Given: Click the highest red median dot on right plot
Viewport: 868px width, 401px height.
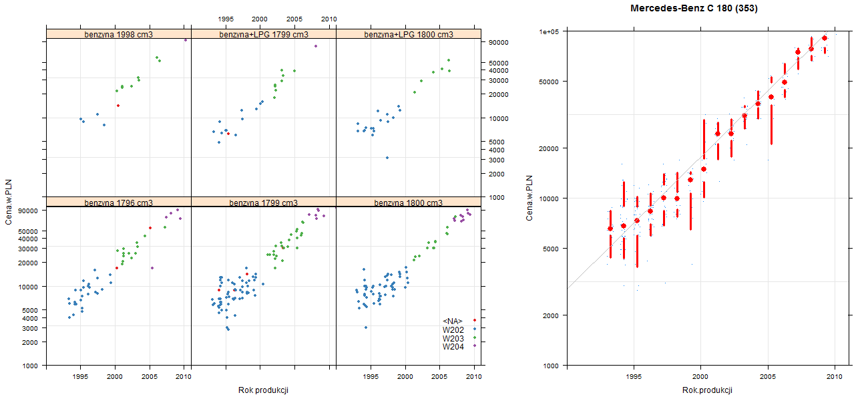Looking at the screenshot, I should pyautogui.click(x=825, y=38).
